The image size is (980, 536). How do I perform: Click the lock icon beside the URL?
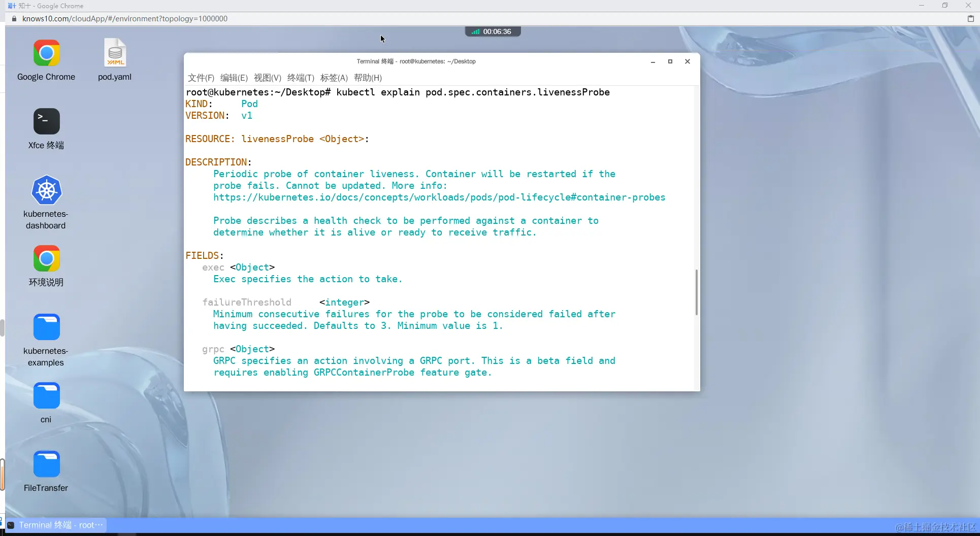[14, 19]
